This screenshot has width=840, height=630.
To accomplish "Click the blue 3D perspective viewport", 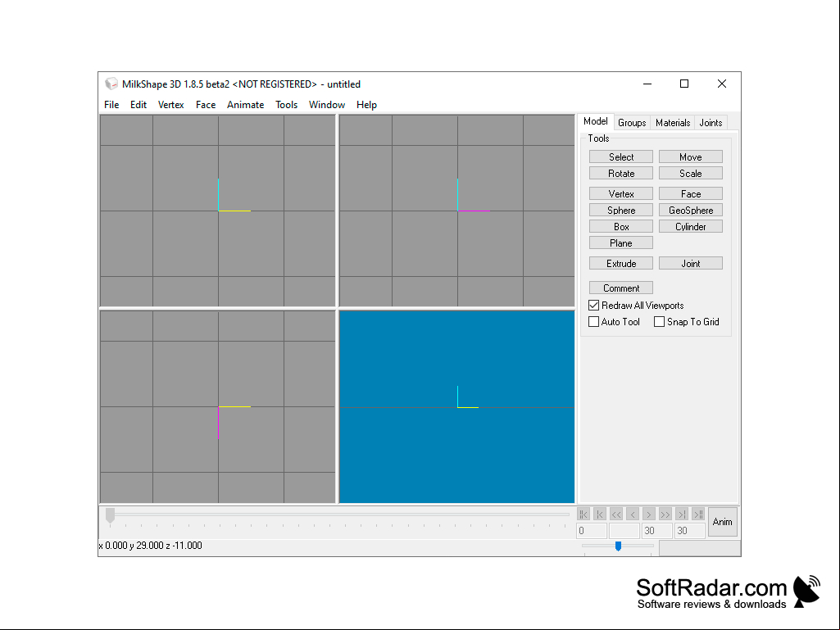I will click(x=457, y=407).
